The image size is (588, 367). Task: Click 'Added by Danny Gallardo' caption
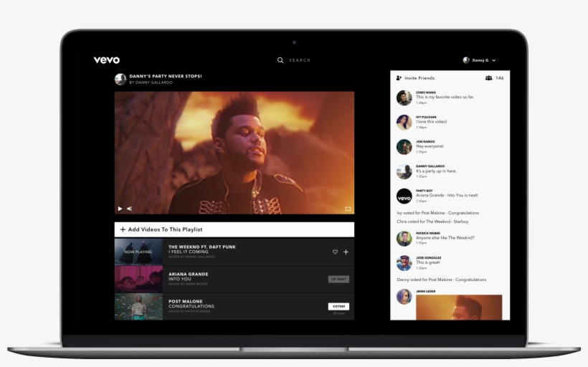pyautogui.click(x=191, y=257)
